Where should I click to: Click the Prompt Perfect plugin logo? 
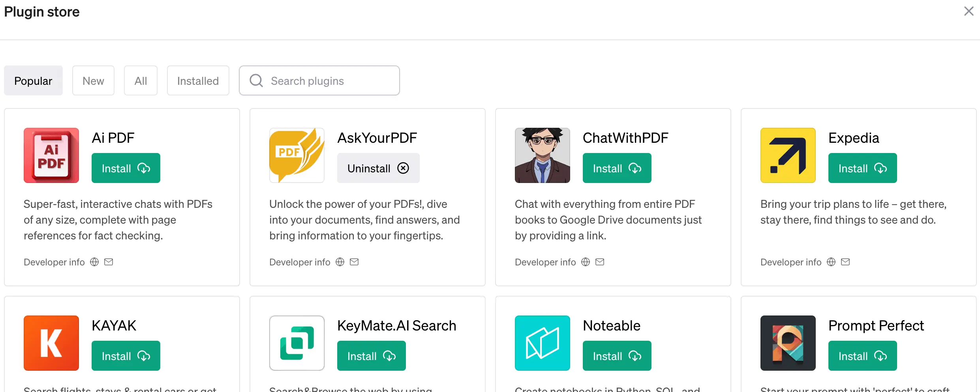[x=788, y=343]
